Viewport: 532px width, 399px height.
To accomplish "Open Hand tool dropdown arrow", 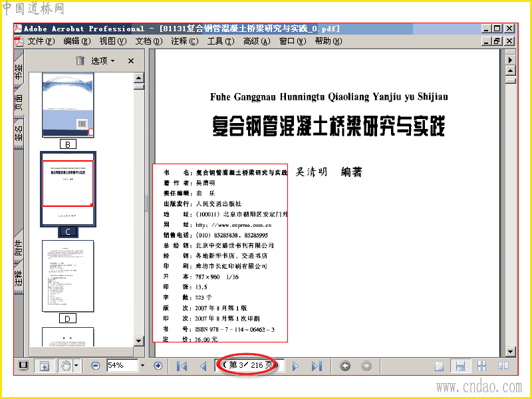I will 76,366.
